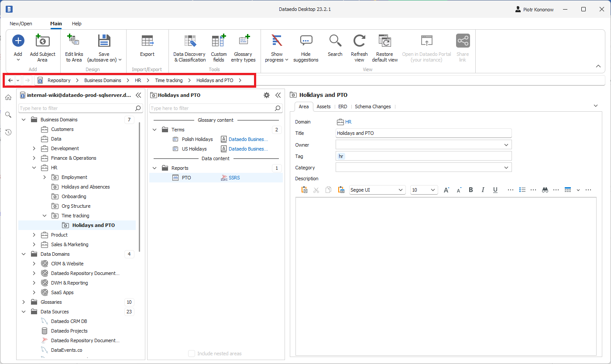Click the SSRS link for PTO

pyautogui.click(x=234, y=178)
